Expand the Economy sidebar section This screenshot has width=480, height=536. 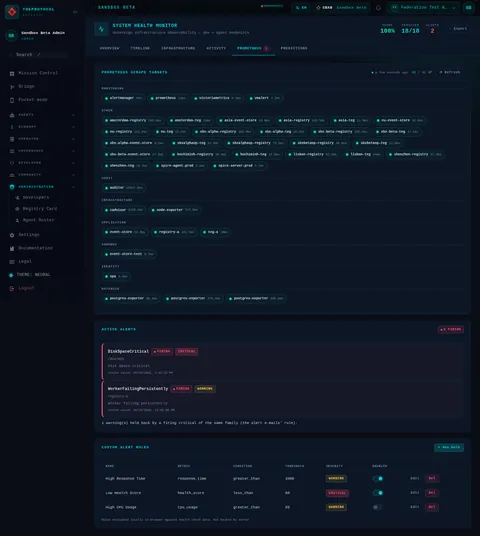click(74, 127)
